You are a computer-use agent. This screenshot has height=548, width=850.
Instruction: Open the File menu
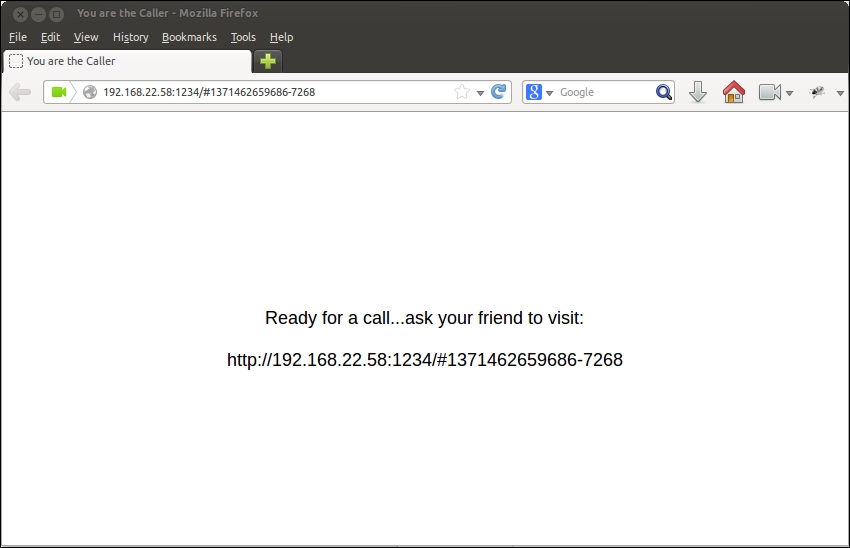pos(18,37)
